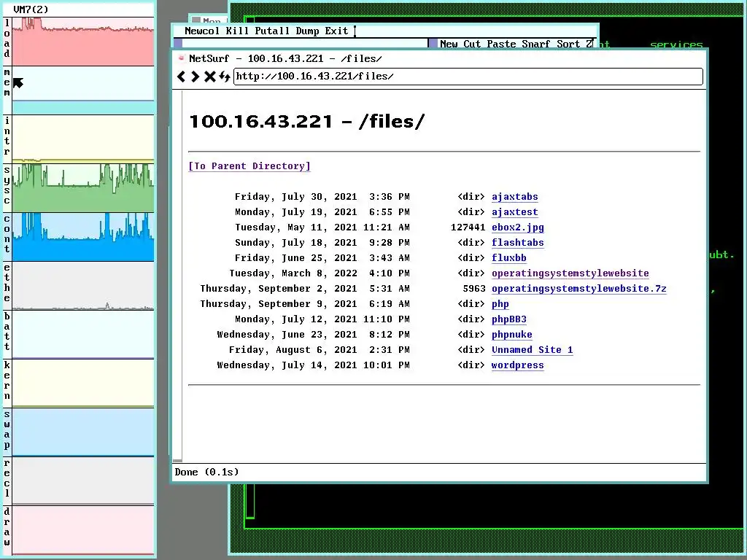Open the wordpress directory link
This screenshot has width=747, height=560.
coord(517,365)
